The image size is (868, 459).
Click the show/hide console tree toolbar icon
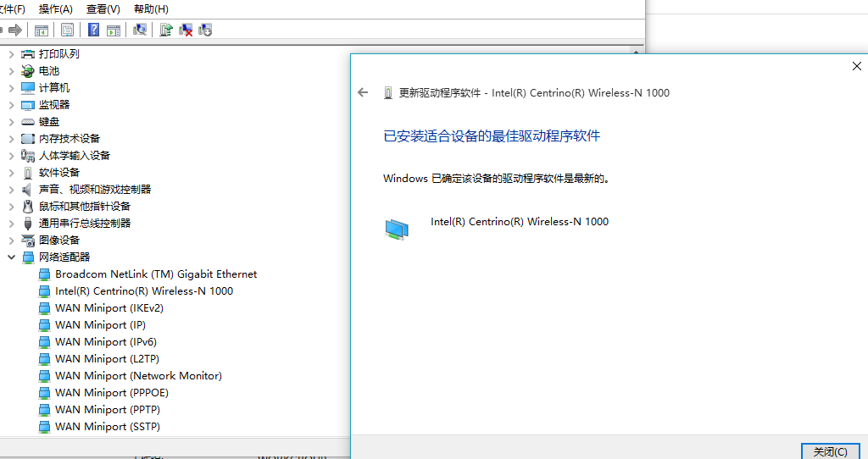[x=42, y=30]
